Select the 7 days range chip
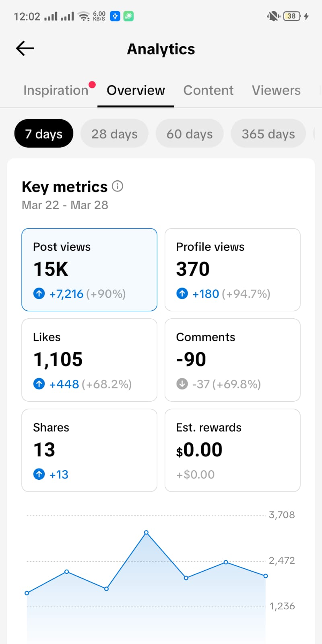Viewport: 322px width, 644px height. [44, 134]
